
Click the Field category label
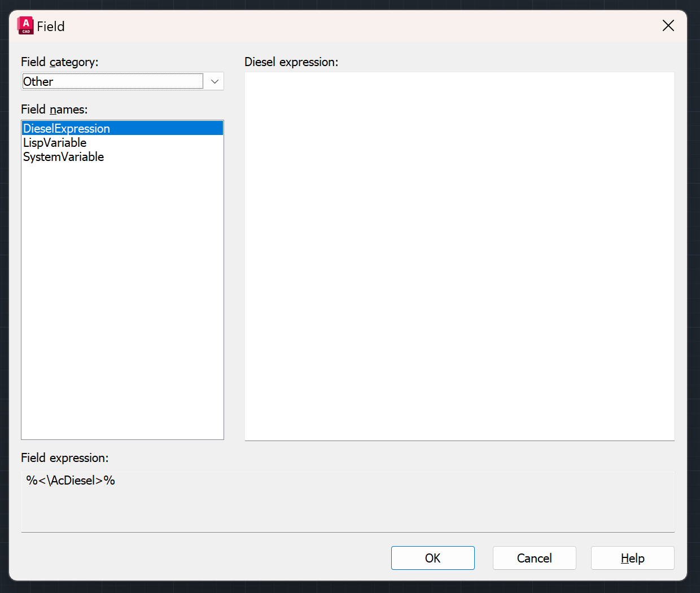[59, 62]
